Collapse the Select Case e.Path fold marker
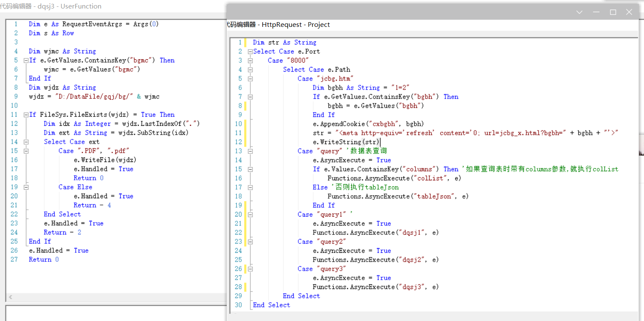The width and height of the screenshot is (644, 321). point(250,69)
